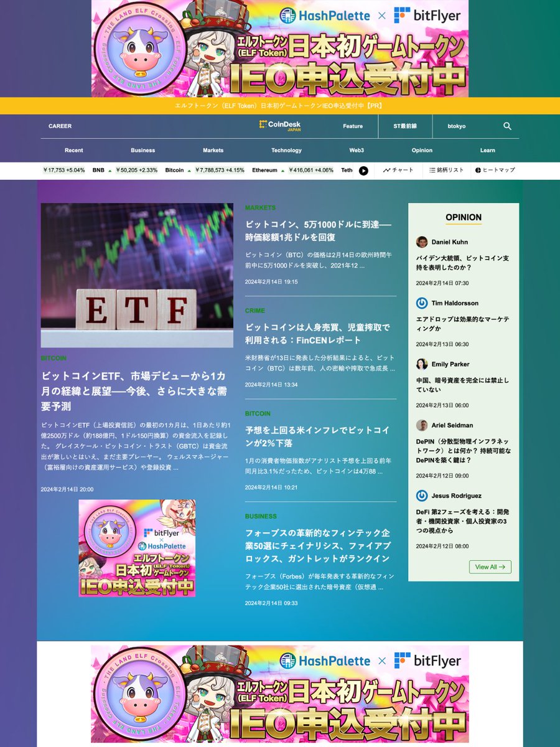Click Daniel Kuhn's avatar

(x=422, y=242)
